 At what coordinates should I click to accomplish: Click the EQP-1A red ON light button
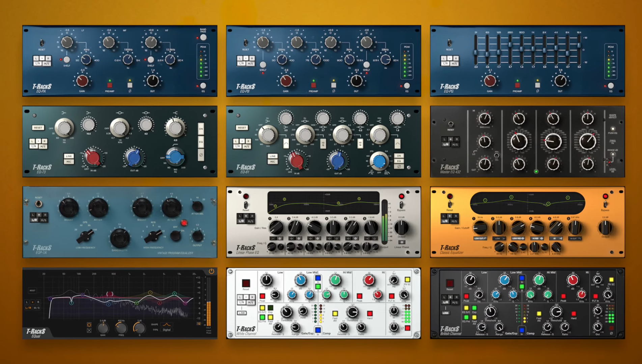(x=184, y=223)
